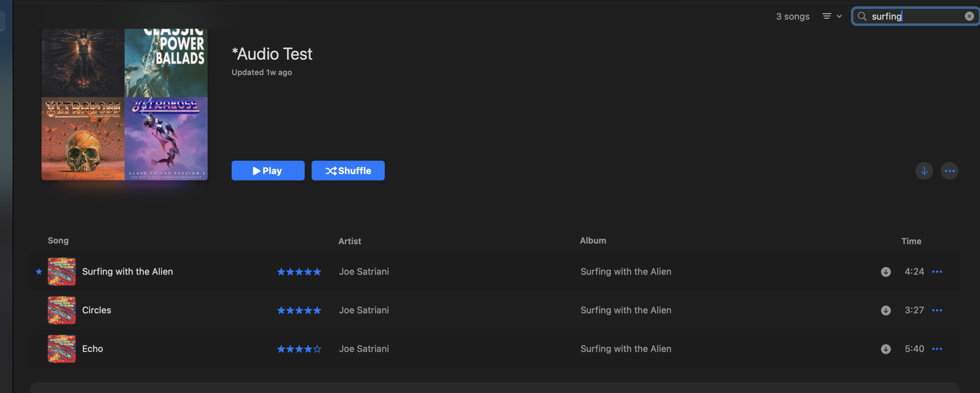Open the sort options dropdown
This screenshot has height=393, width=980.
[832, 16]
